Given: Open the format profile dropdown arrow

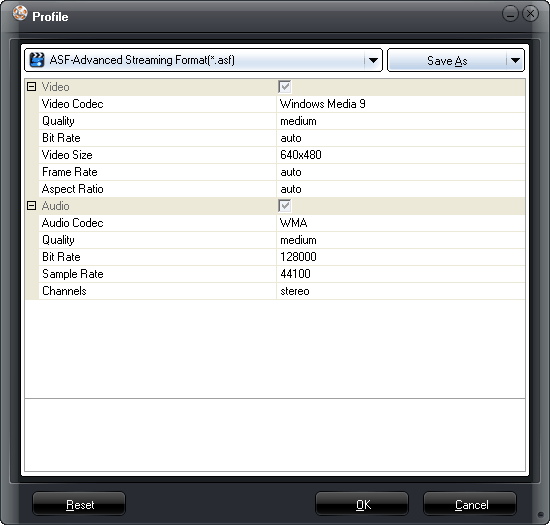Looking at the screenshot, I should (373, 60).
